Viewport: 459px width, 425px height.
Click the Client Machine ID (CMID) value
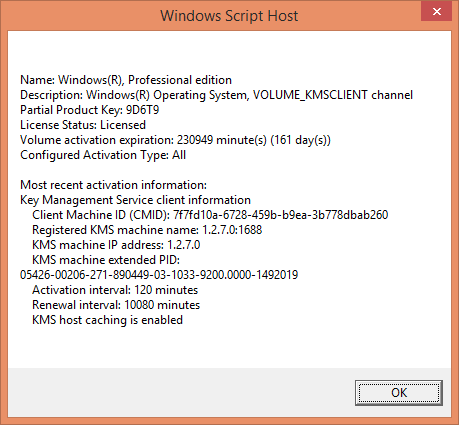click(x=281, y=215)
